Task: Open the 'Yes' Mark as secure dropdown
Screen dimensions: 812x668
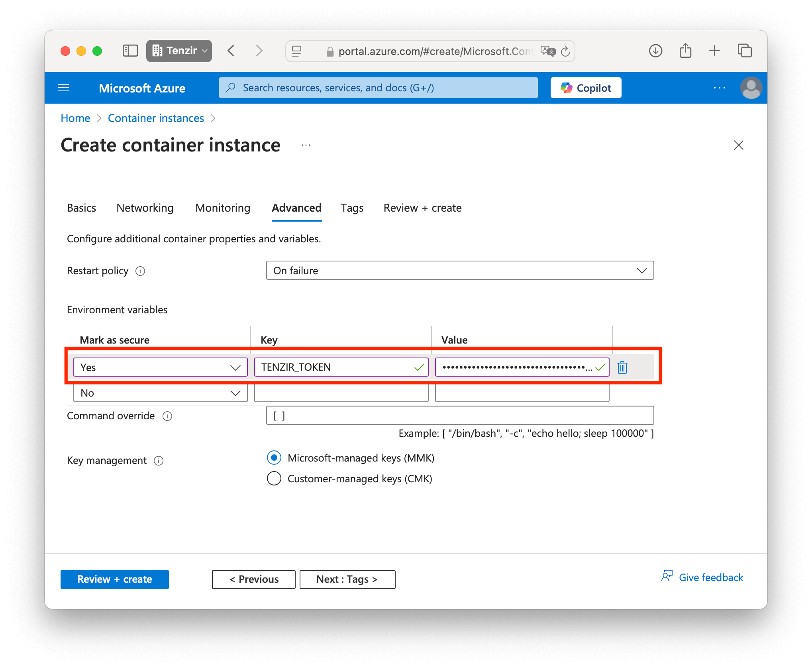Action: click(x=160, y=367)
